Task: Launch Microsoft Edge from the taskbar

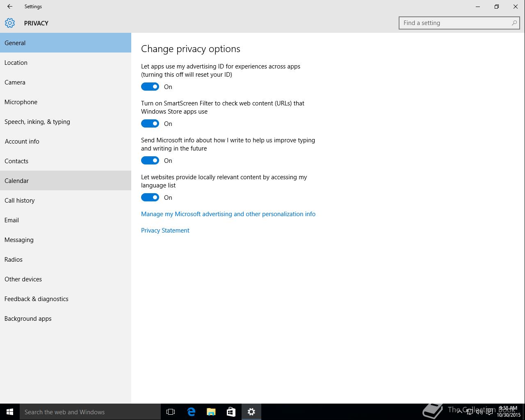Action: pos(191,412)
